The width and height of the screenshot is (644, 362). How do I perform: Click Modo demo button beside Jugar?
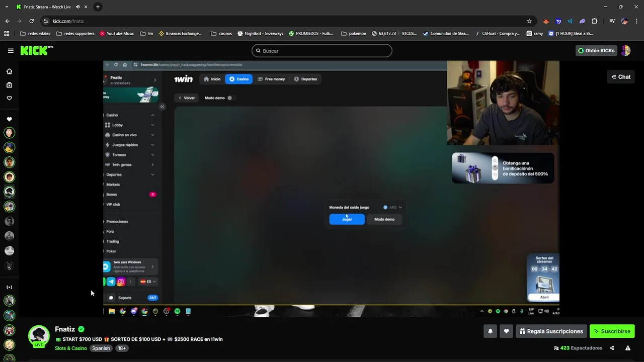point(384,219)
